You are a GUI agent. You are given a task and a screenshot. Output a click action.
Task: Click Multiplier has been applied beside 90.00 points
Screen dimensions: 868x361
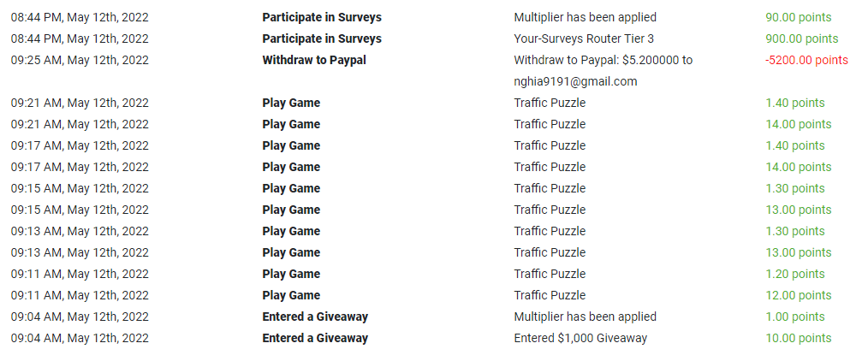pyautogui.click(x=586, y=17)
